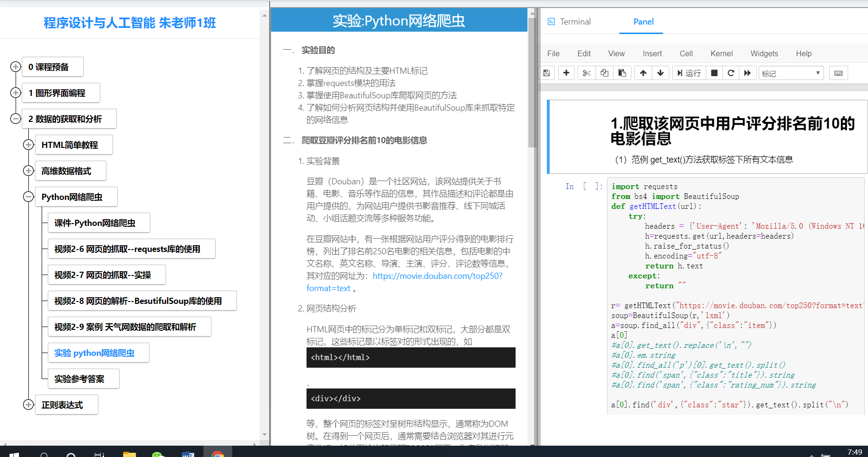This screenshot has width=868, height=457.
Task: Collapse the Python网络爬虫 tree node
Action: tap(28, 197)
